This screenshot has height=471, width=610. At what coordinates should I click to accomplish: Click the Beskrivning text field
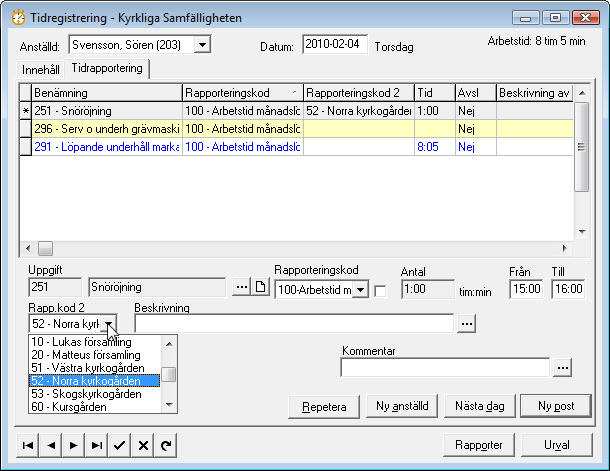click(294, 324)
